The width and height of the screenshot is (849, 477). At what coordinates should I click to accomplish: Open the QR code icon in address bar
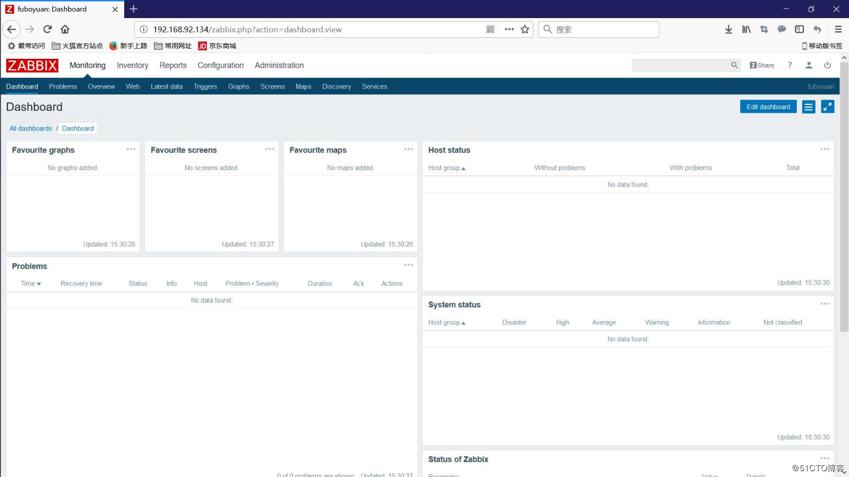click(490, 29)
